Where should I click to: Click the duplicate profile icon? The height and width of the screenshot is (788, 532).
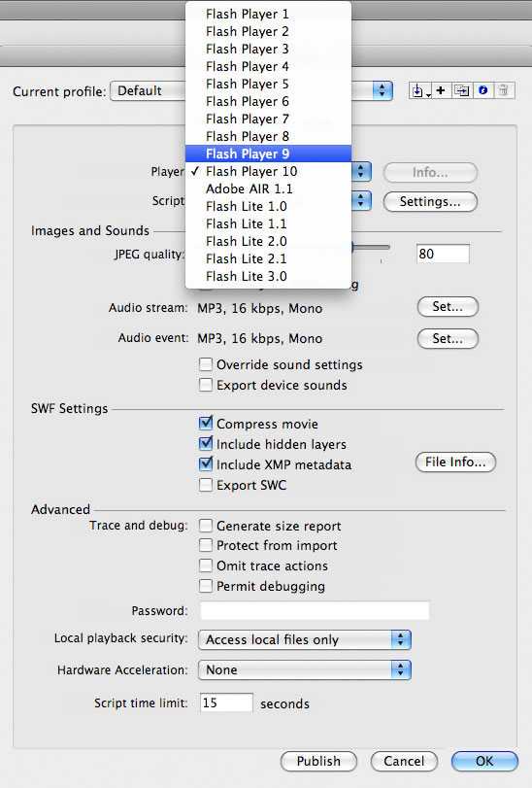pyautogui.click(x=462, y=91)
